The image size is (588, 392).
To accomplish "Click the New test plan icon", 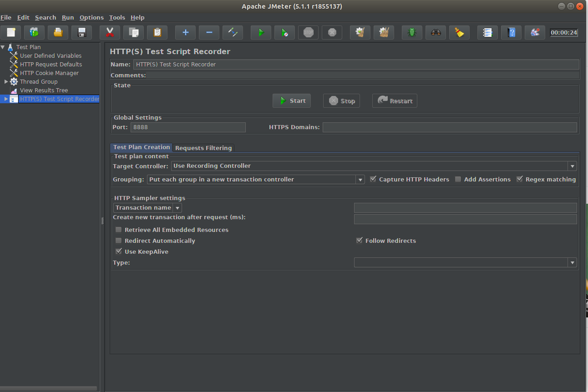I will 11,32.
